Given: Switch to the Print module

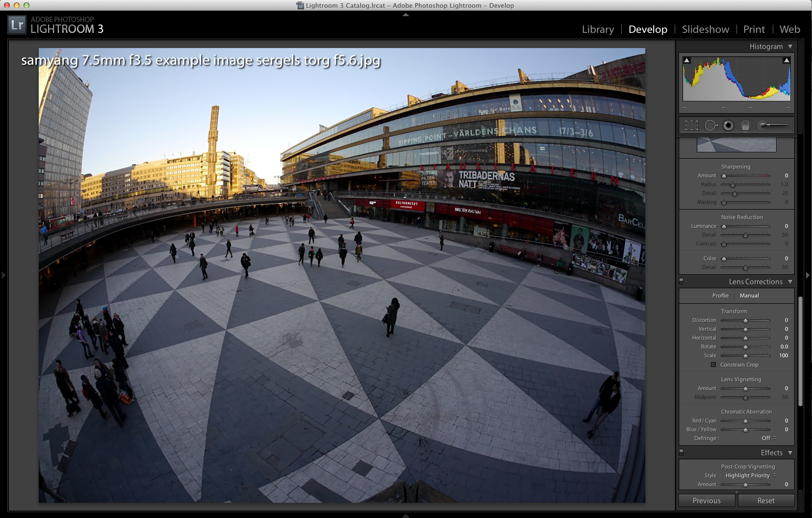Looking at the screenshot, I should point(754,29).
